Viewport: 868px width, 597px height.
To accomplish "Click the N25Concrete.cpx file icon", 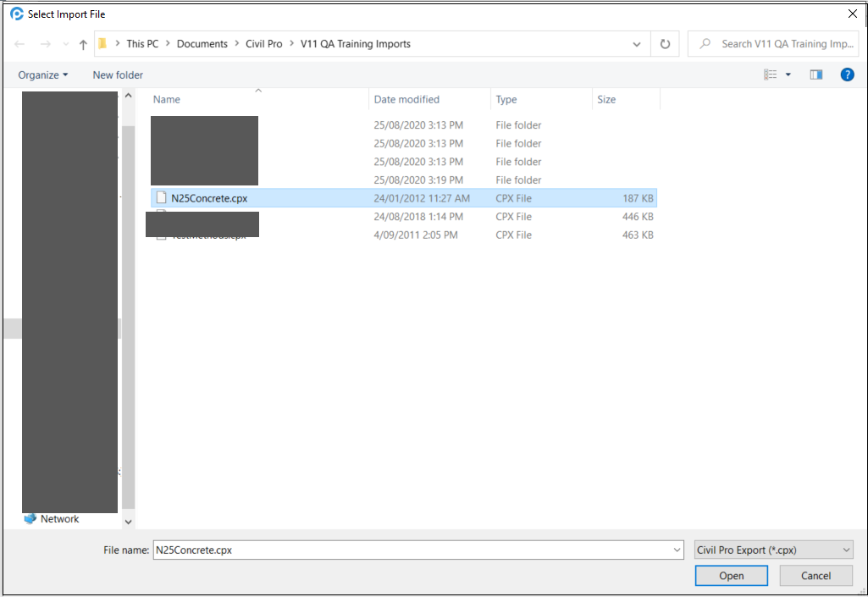I will 161,198.
